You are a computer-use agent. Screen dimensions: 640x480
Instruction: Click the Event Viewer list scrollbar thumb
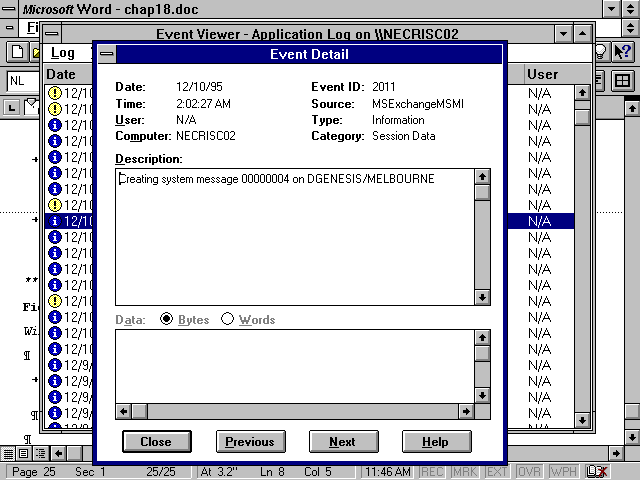point(582,117)
